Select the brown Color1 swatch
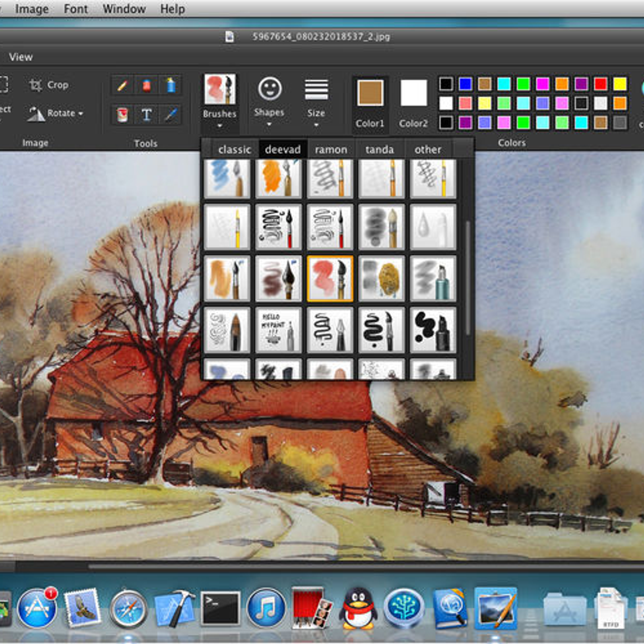644x644 pixels. (370, 93)
